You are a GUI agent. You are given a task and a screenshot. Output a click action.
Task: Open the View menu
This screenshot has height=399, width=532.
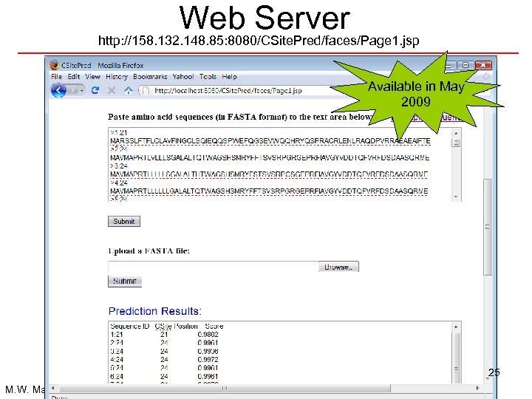pos(92,77)
